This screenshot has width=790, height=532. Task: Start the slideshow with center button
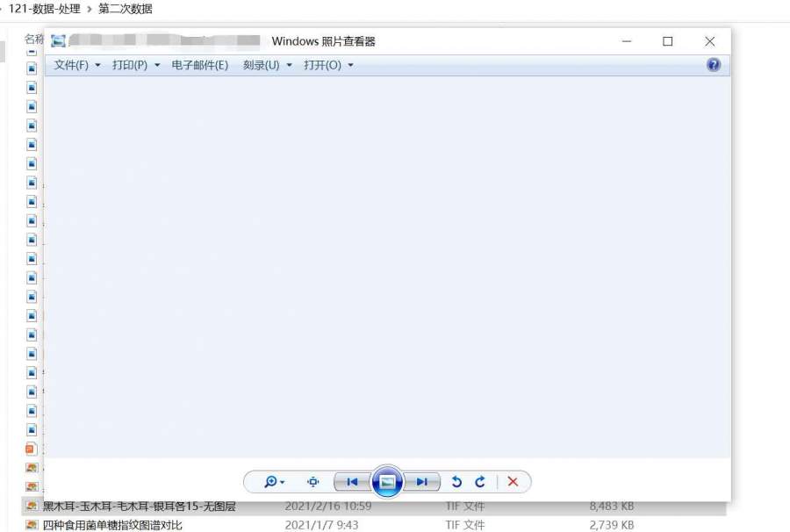tap(387, 482)
